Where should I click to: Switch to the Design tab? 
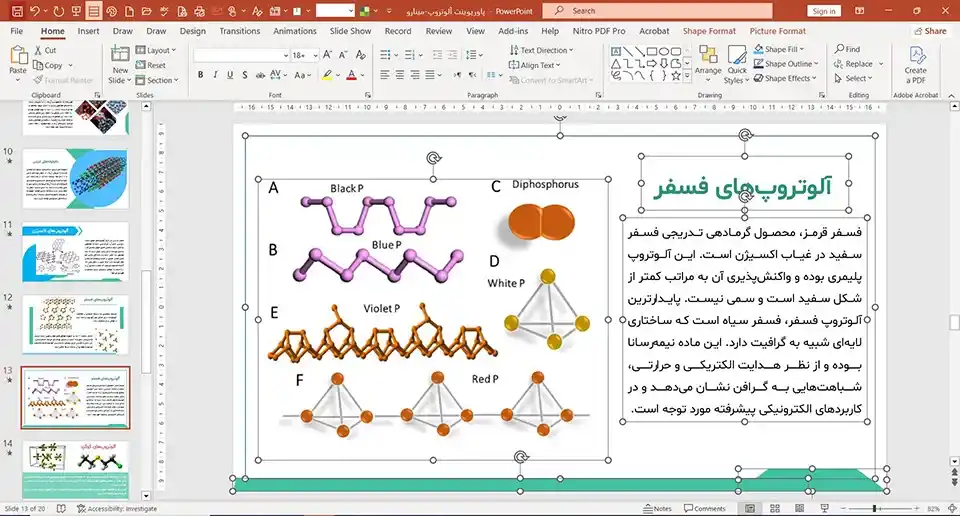pyautogui.click(x=192, y=31)
